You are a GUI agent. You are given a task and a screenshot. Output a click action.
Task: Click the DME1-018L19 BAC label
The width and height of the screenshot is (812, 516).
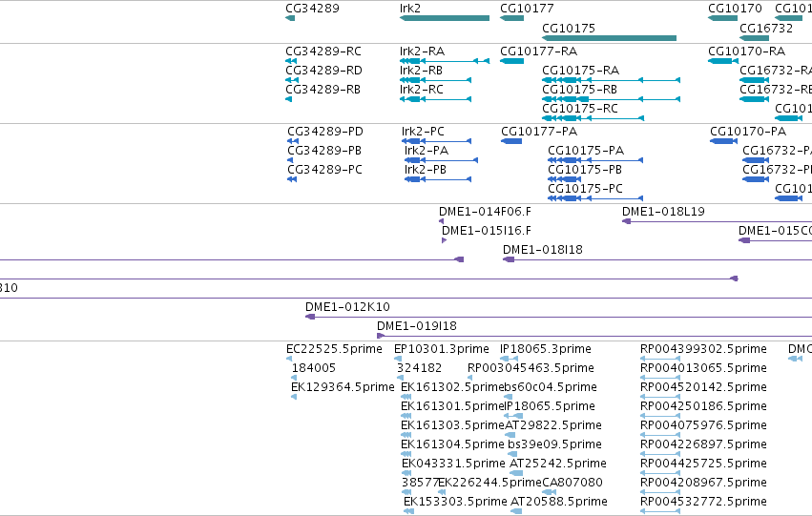point(663,212)
